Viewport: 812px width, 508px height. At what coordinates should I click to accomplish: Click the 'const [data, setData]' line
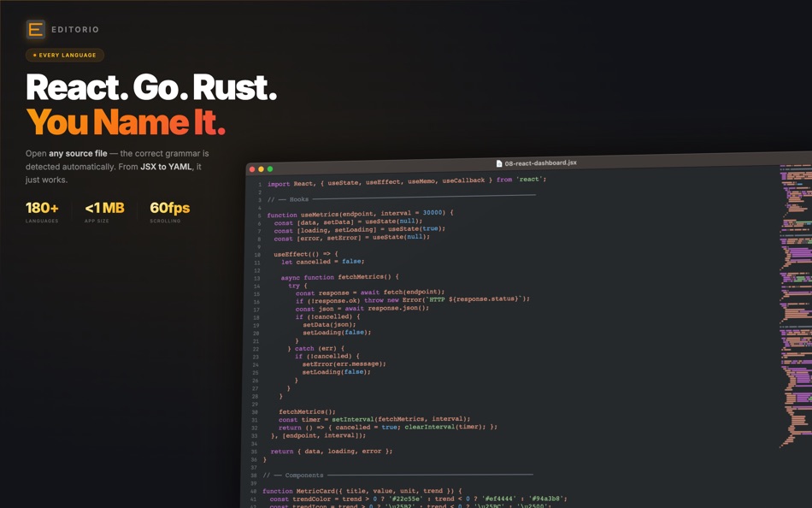348,222
